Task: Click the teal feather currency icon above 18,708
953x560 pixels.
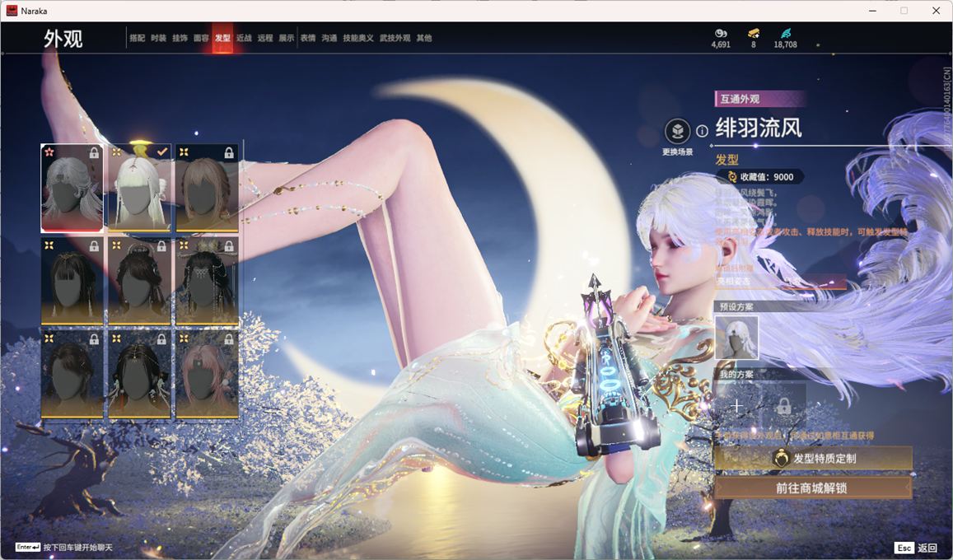Action: pyautogui.click(x=786, y=33)
